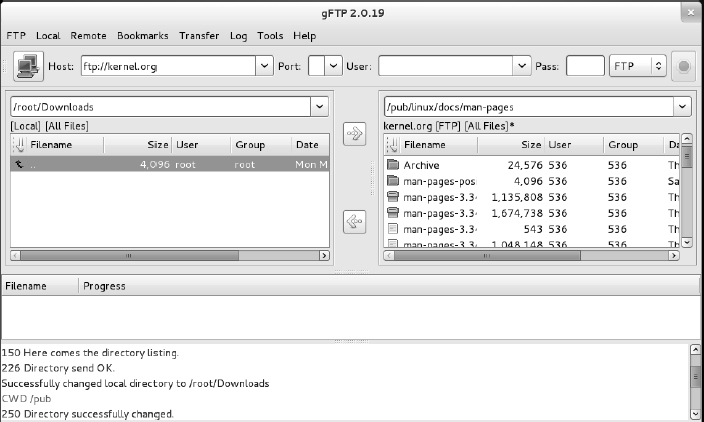Select the man-pages-pos folder icon

pyautogui.click(x=393, y=181)
